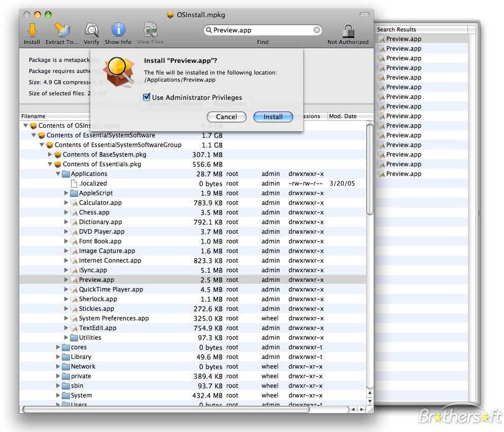
Task: Click the Filename column header
Action: coord(33,116)
